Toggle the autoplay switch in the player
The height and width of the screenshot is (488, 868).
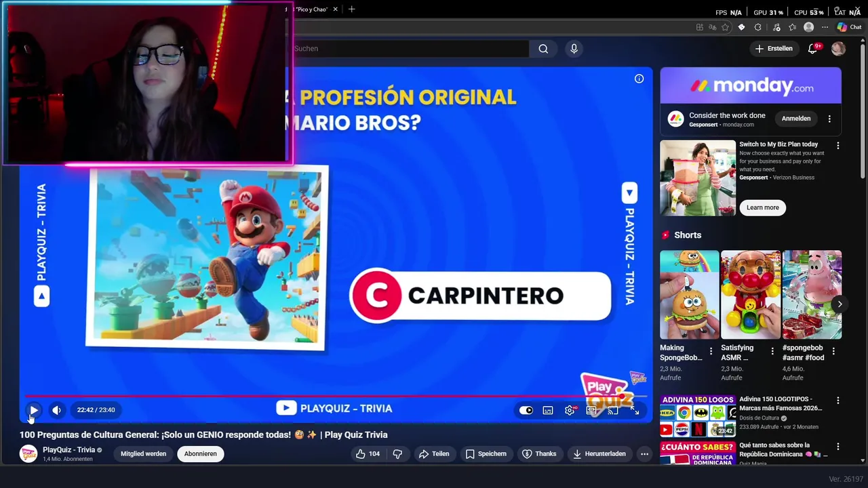tap(526, 410)
